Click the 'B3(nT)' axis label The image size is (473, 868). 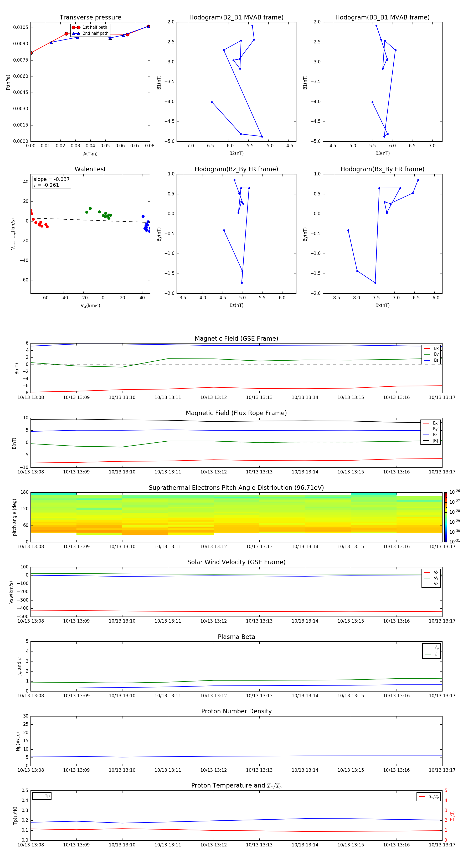point(382,153)
